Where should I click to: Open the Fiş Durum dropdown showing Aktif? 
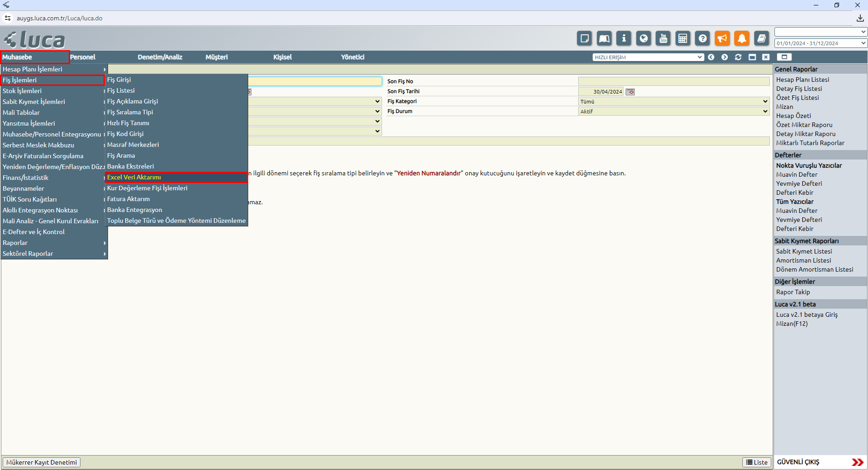pyautogui.click(x=674, y=111)
